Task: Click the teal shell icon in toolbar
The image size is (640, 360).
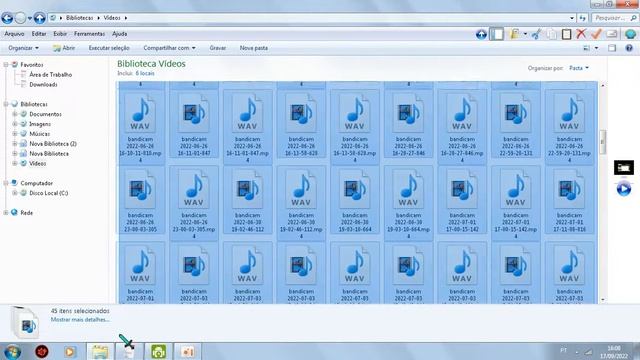Action: [x=631, y=34]
